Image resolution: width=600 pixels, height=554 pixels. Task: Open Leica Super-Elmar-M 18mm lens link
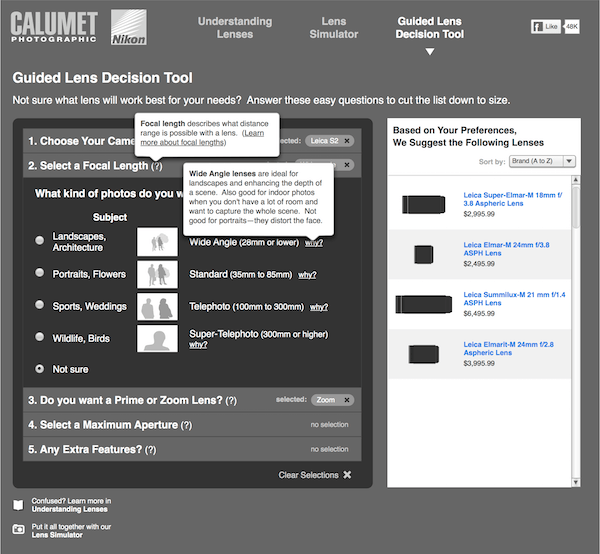pyautogui.click(x=513, y=199)
